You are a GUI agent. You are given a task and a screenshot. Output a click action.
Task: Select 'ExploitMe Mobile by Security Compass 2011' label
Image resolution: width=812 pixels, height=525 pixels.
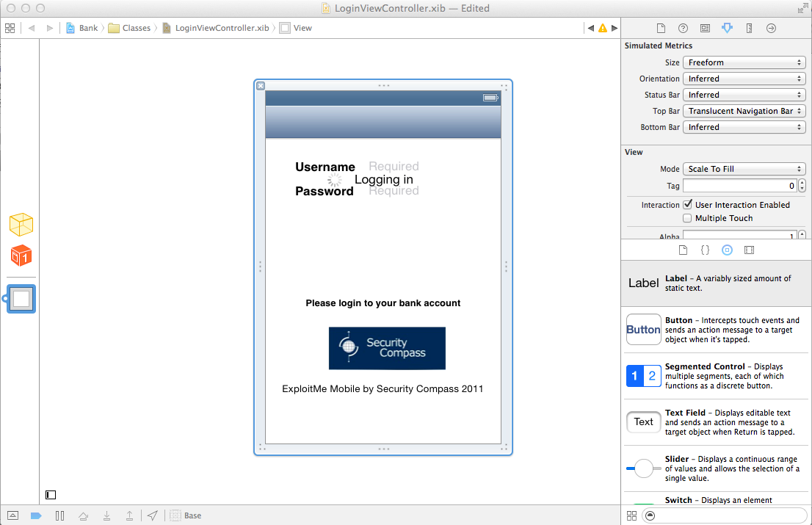tap(383, 389)
